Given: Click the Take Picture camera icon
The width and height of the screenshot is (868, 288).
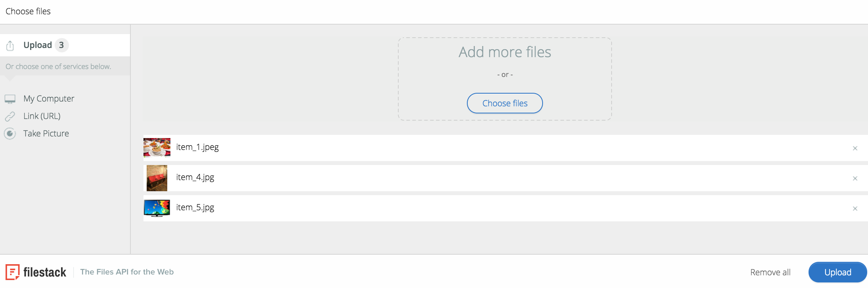Looking at the screenshot, I should [x=10, y=134].
